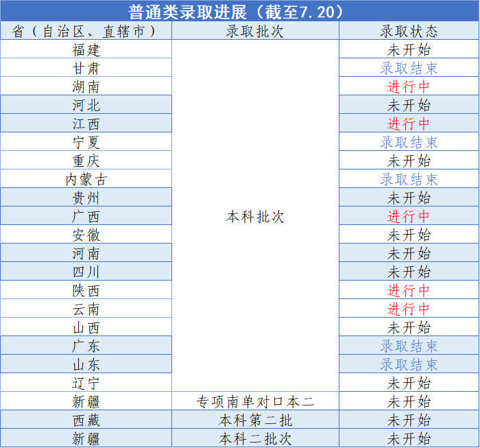Click the 山东 province cell
This screenshot has height=448, width=480.
coord(86,364)
